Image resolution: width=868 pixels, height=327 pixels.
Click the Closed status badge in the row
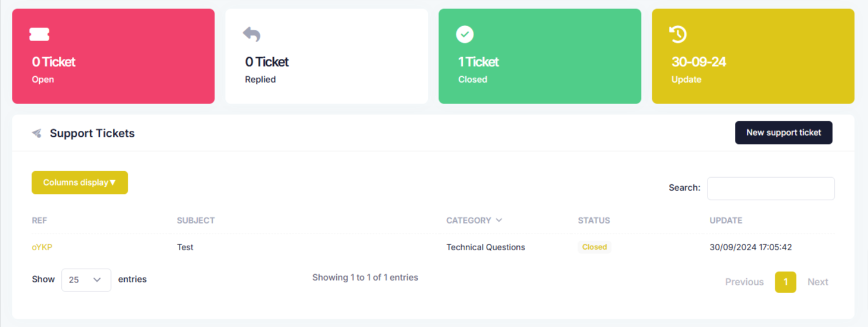(595, 247)
